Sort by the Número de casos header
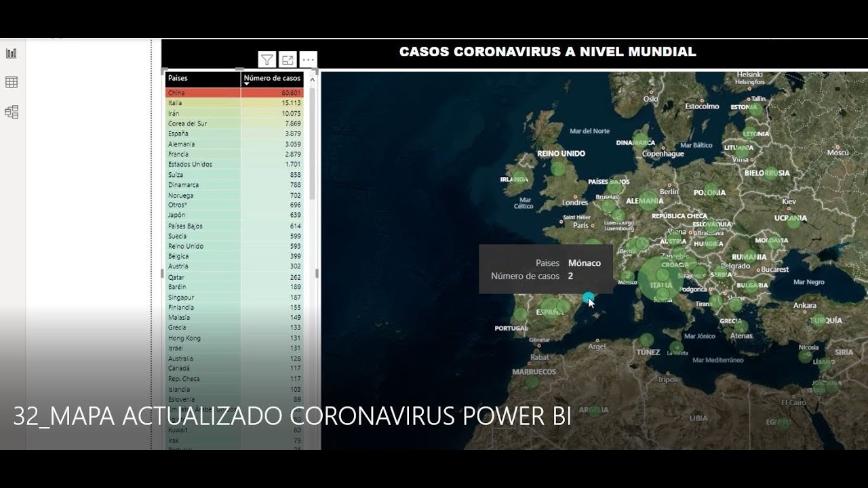Viewport: 868px width, 488px height. click(x=273, y=78)
